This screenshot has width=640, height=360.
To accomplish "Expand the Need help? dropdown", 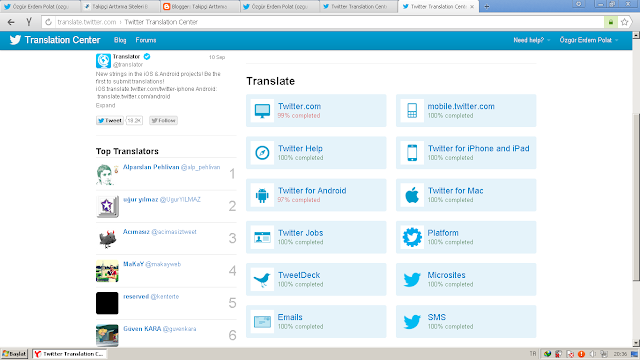I will (532, 40).
